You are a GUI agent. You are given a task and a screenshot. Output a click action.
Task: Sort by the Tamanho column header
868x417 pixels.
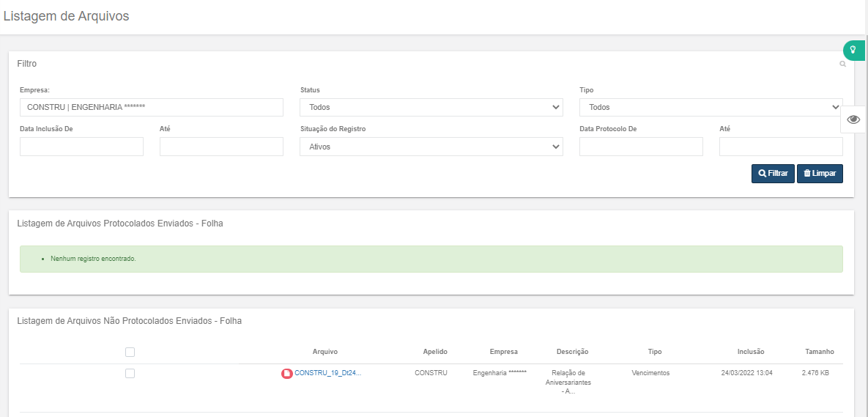click(819, 352)
